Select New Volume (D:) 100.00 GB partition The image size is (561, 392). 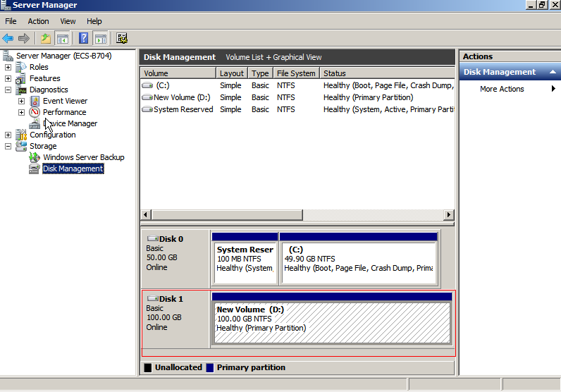pos(332,319)
